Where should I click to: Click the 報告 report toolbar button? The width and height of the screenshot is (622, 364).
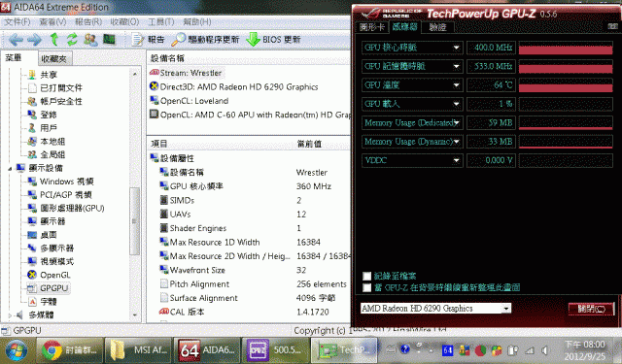click(x=148, y=39)
